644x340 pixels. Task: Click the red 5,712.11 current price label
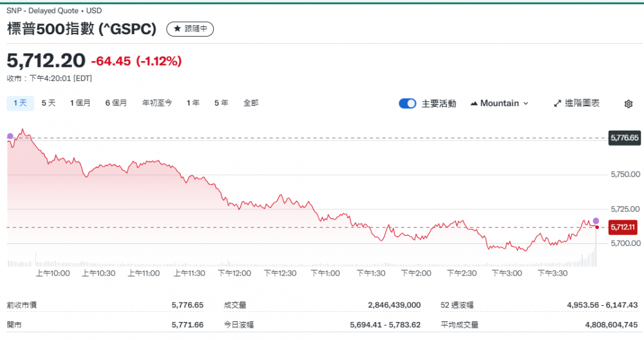pos(623,227)
